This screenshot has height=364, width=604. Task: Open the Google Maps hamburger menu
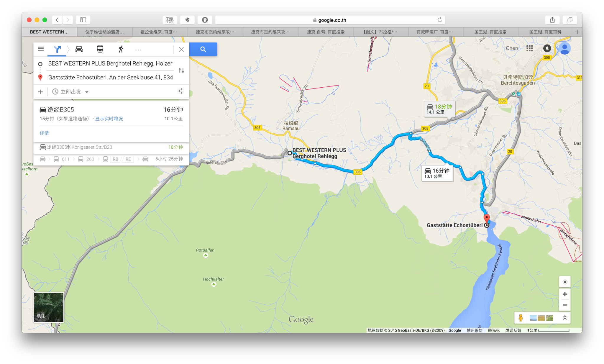click(x=41, y=49)
